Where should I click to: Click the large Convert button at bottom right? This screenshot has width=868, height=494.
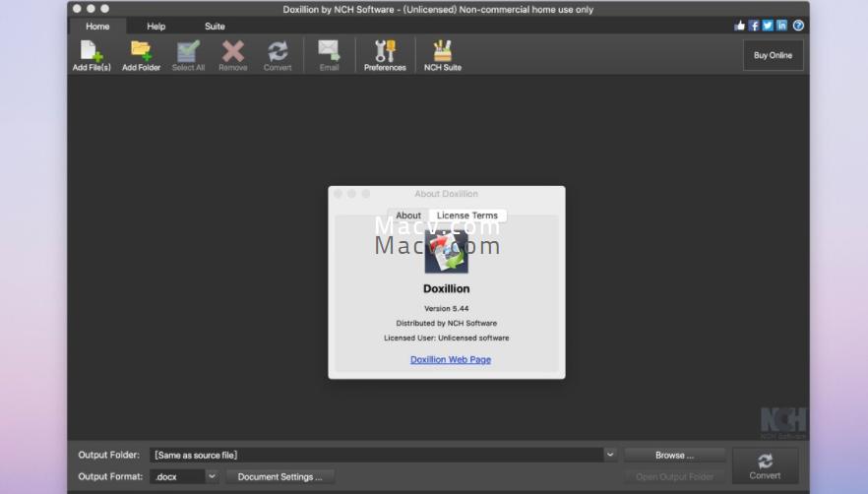[x=765, y=466]
